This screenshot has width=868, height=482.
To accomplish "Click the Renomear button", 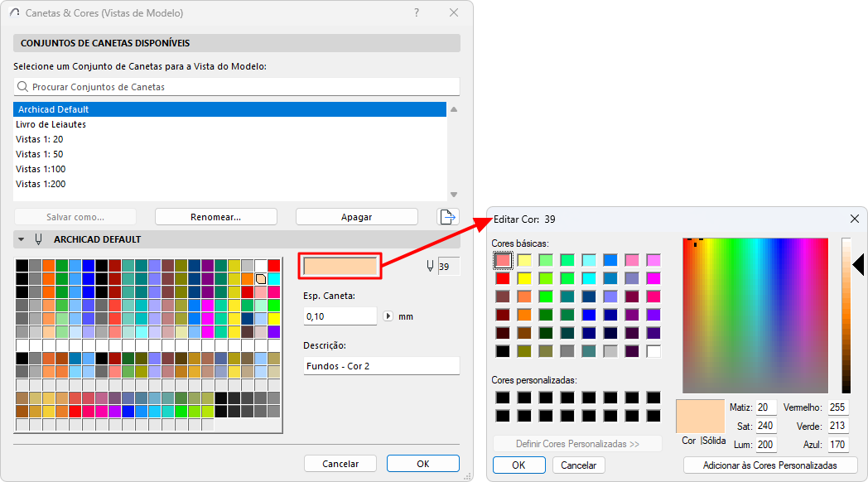I will click(215, 216).
